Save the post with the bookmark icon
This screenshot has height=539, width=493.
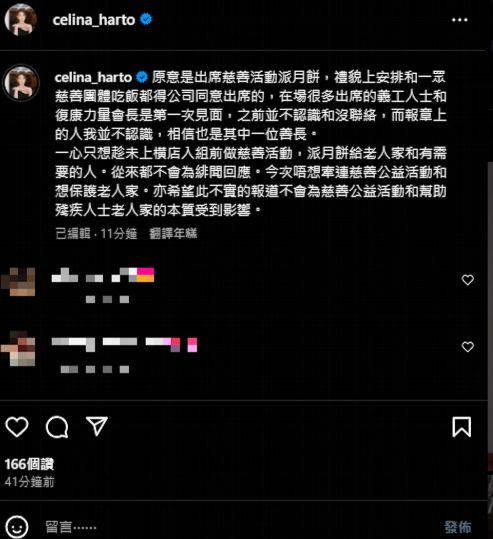(x=461, y=427)
